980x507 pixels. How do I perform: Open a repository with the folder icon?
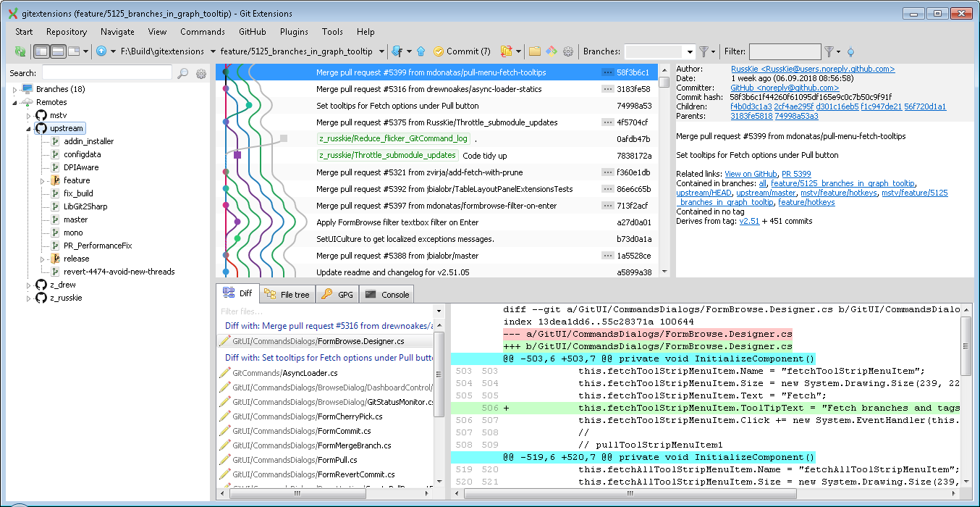(534, 51)
